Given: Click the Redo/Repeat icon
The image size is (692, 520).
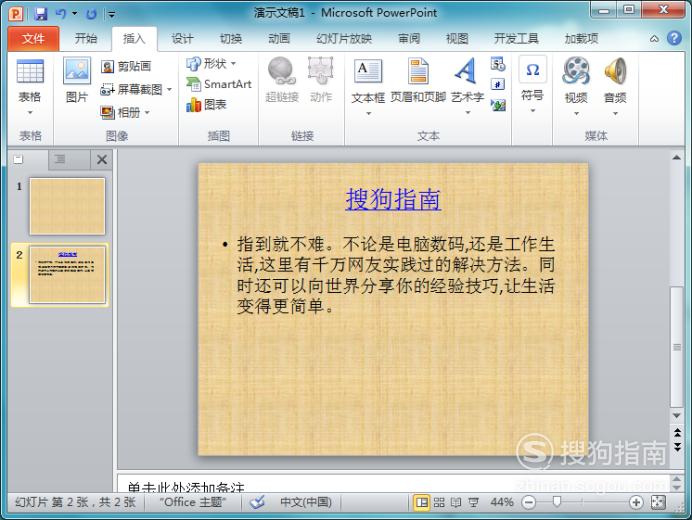Looking at the screenshot, I should click(91, 14).
